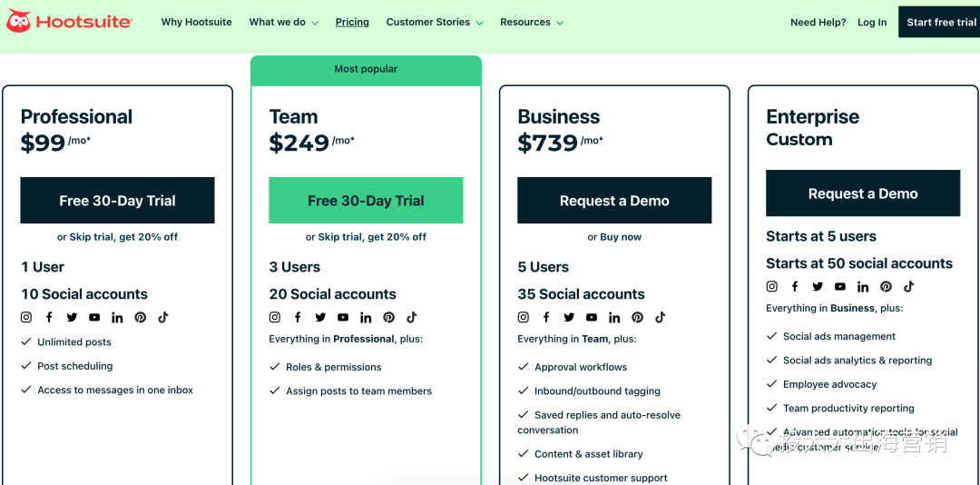
Task: Expand the What we do dropdown
Action: point(284,23)
